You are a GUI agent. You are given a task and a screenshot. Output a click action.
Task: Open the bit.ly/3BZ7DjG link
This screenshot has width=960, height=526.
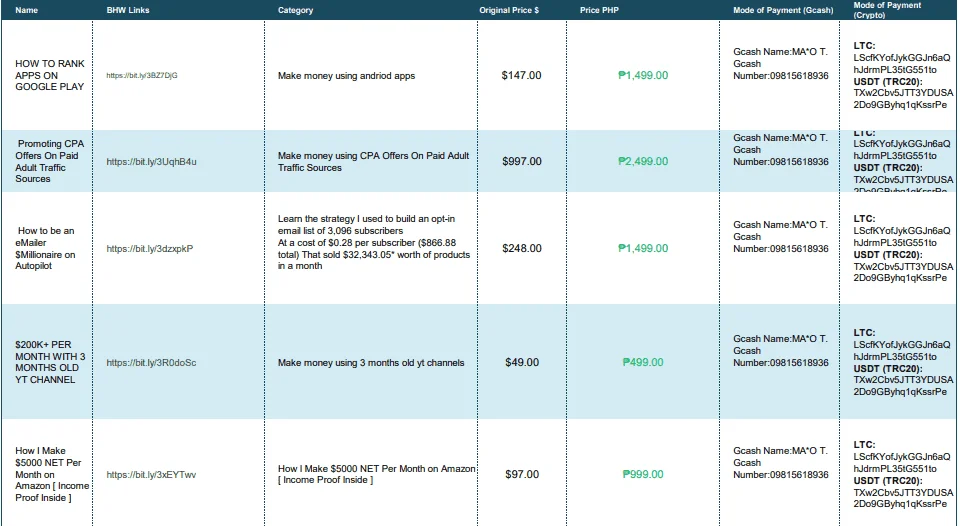[x=141, y=75]
